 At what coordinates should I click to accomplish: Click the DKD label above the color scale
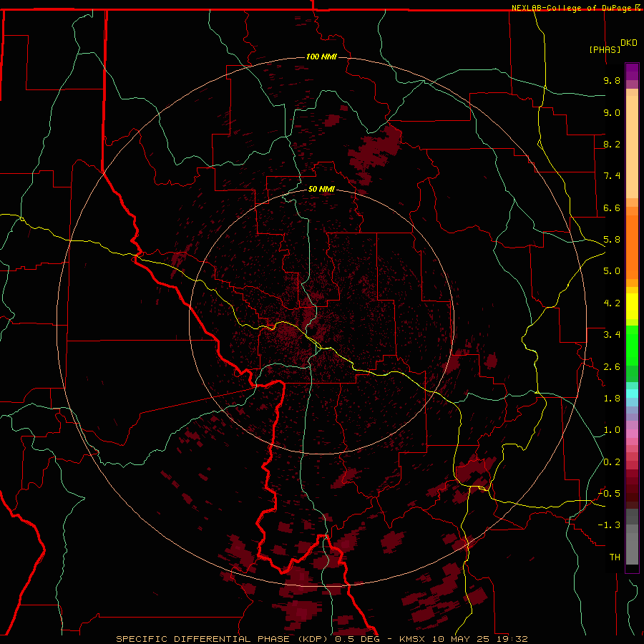click(629, 43)
